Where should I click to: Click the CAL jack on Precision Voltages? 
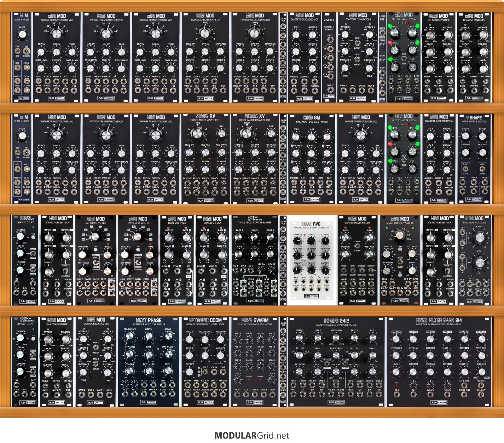pos(470,293)
